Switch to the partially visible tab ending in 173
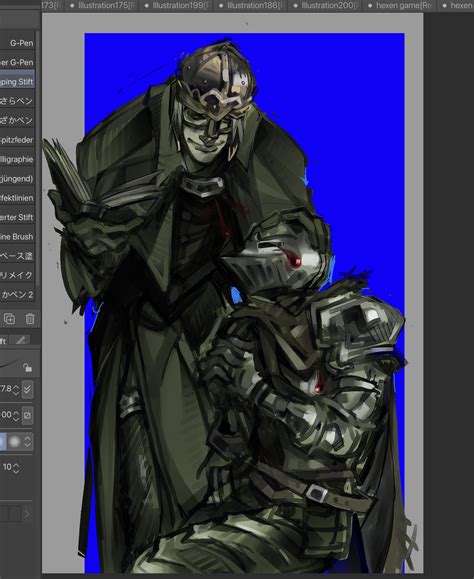Viewport: 474px width, 579px height. tap(54, 6)
